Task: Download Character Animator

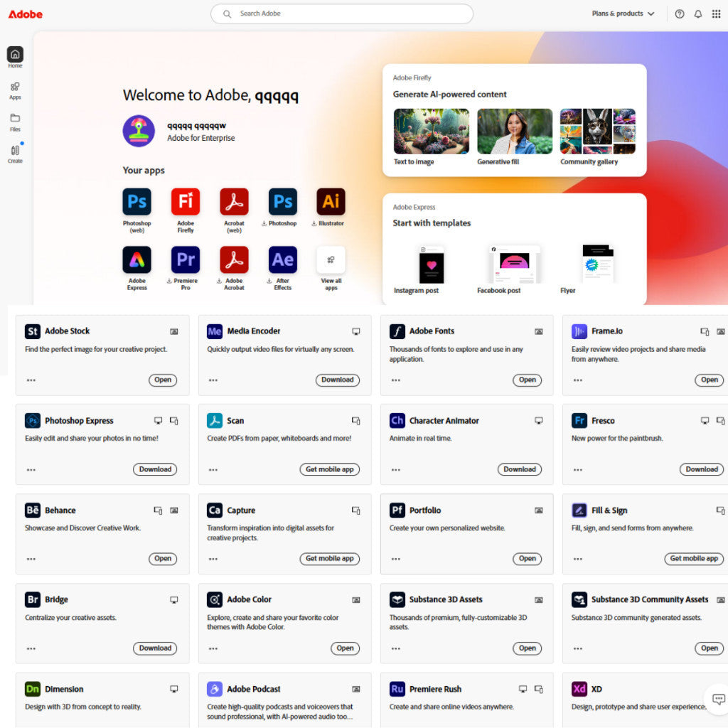Action: (520, 469)
